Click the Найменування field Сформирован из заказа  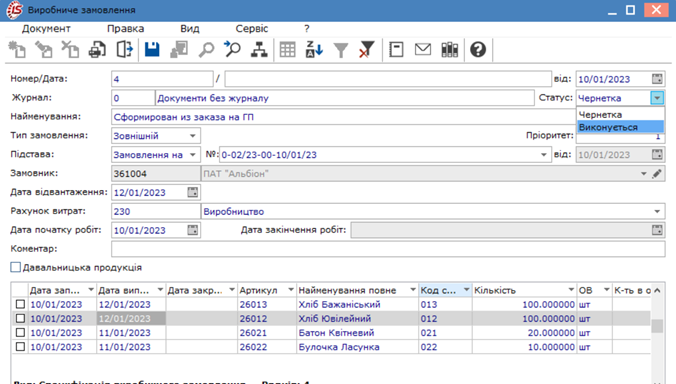point(344,117)
